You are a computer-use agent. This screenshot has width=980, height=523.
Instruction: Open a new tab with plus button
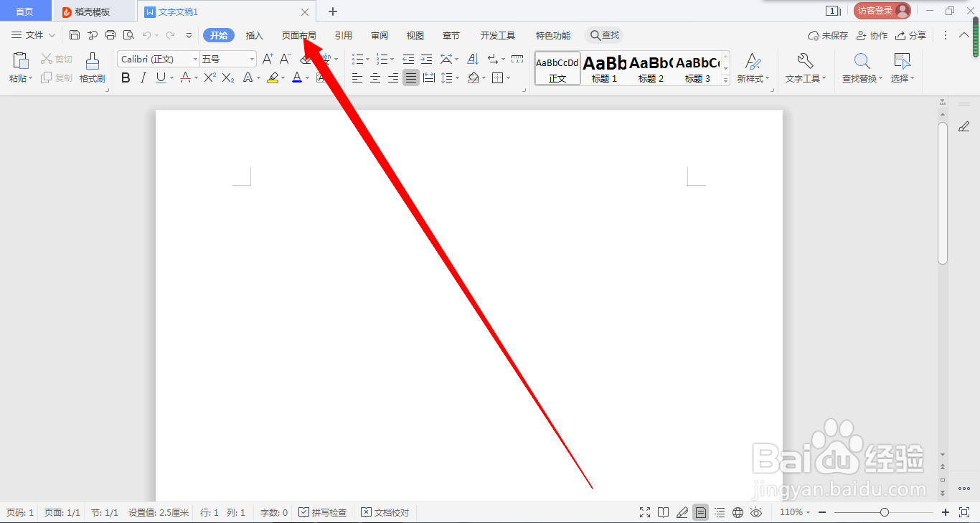pyautogui.click(x=333, y=11)
